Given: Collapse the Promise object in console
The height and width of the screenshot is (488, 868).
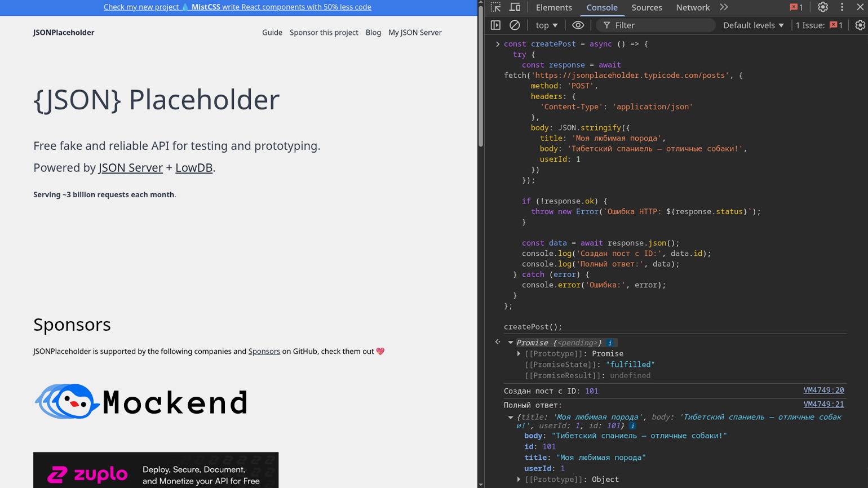Looking at the screenshot, I should click(511, 343).
